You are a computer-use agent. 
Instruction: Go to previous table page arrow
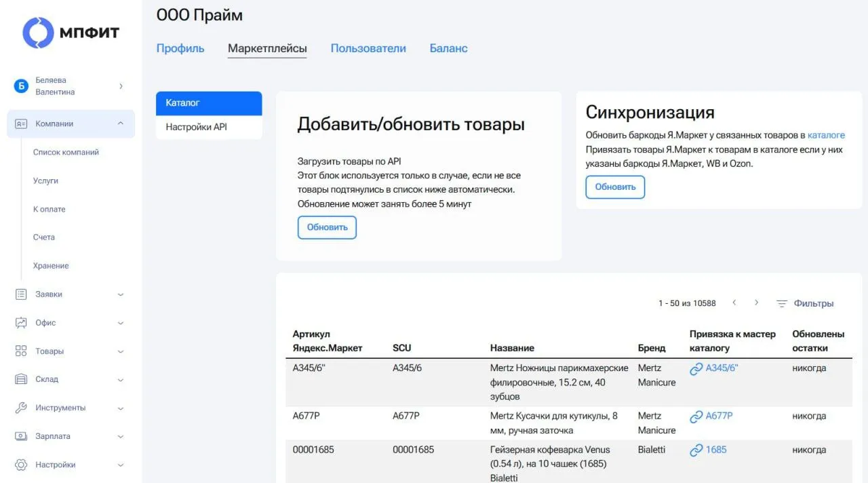pyautogui.click(x=734, y=303)
